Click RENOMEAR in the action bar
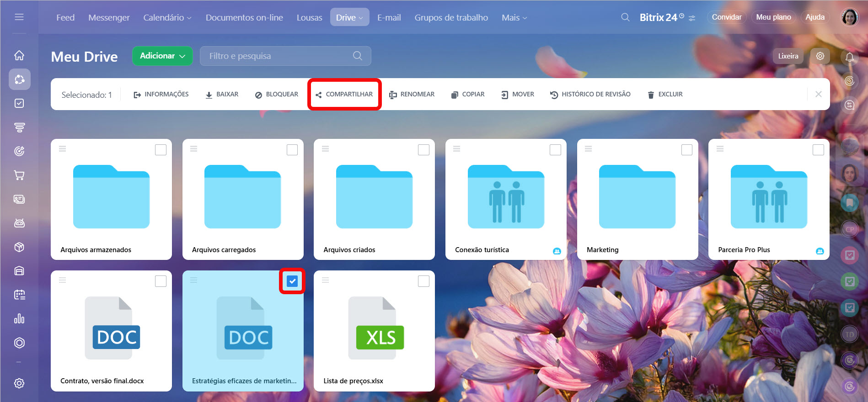 click(x=412, y=94)
